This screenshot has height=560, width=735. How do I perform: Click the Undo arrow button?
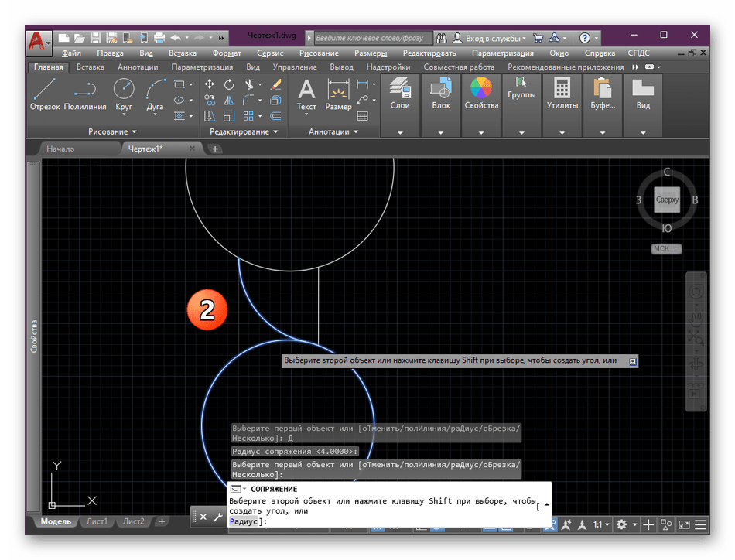[176, 38]
